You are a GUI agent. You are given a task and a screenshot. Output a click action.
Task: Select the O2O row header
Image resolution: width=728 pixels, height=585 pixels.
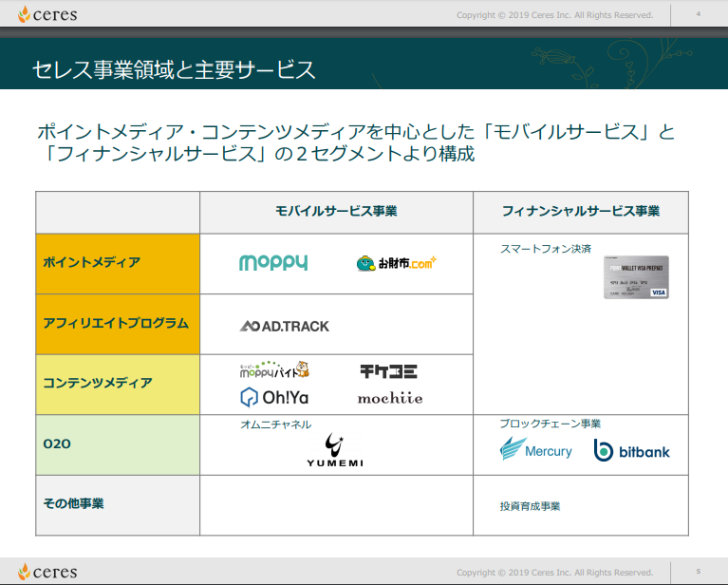(x=118, y=444)
